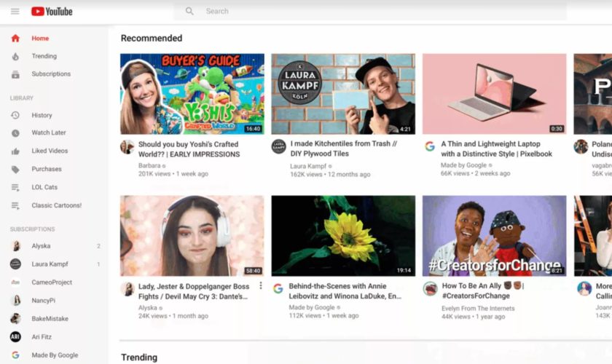Click the History clock icon
612x364 pixels.
click(x=15, y=115)
